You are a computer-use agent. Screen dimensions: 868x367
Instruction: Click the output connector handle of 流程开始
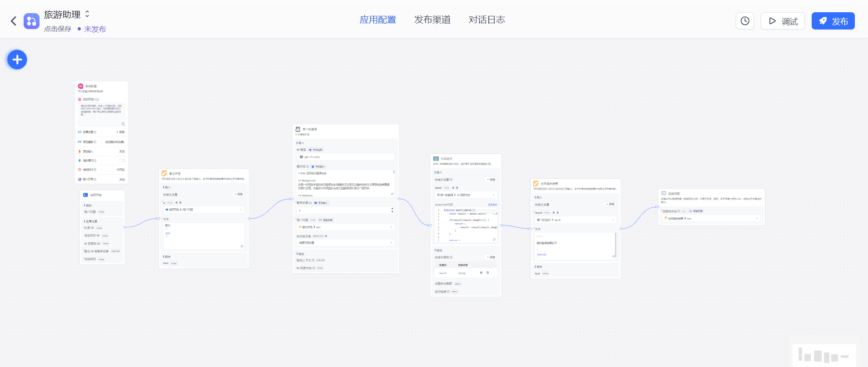[124, 227]
